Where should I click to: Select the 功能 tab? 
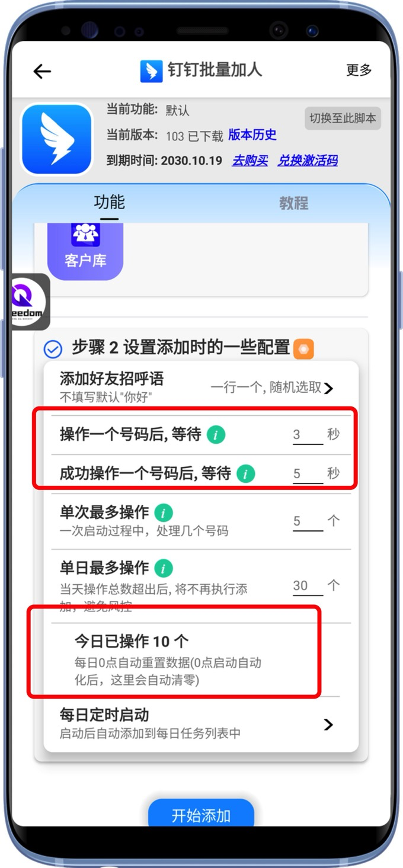[x=109, y=202]
